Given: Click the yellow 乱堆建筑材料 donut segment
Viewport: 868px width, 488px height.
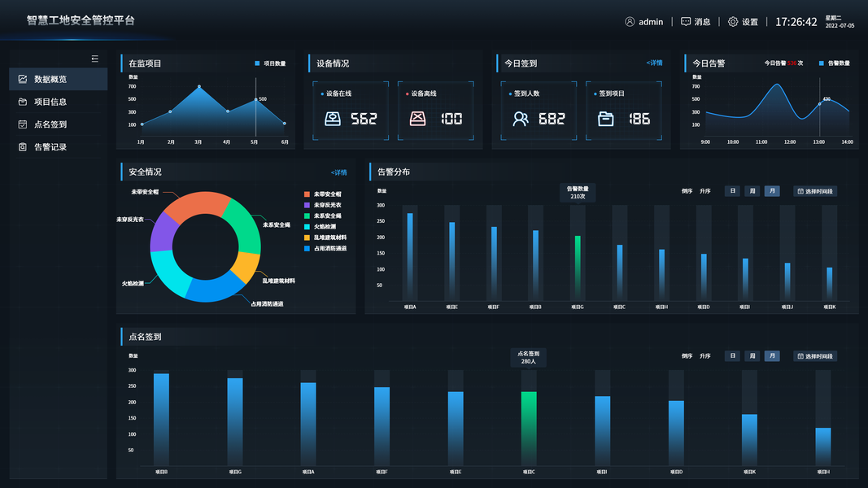Looking at the screenshot, I should [x=245, y=266].
